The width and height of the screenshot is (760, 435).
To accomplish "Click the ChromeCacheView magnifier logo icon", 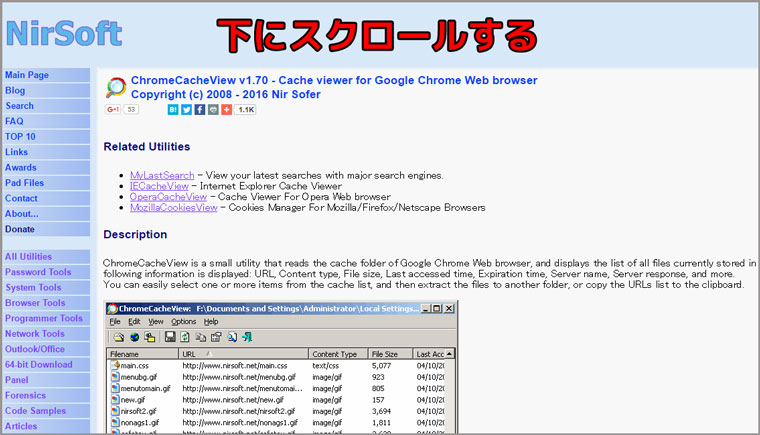I will (x=116, y=86).
